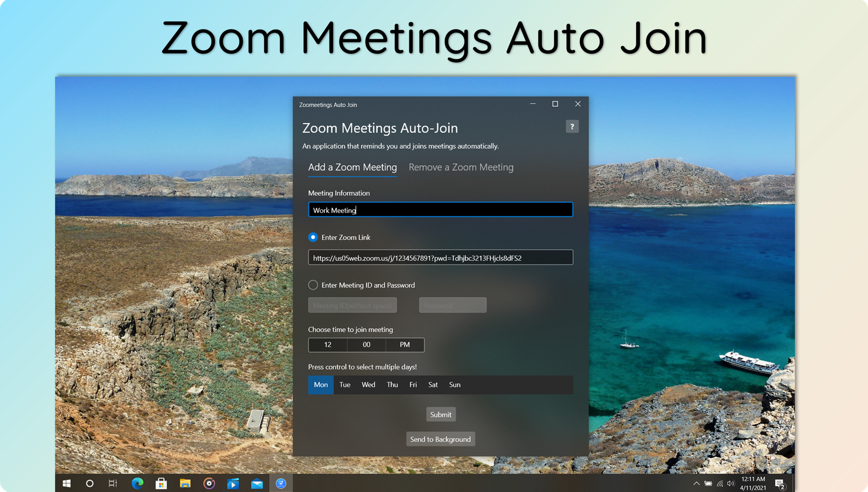Select Enter Meeting ID and Password option

313,285
